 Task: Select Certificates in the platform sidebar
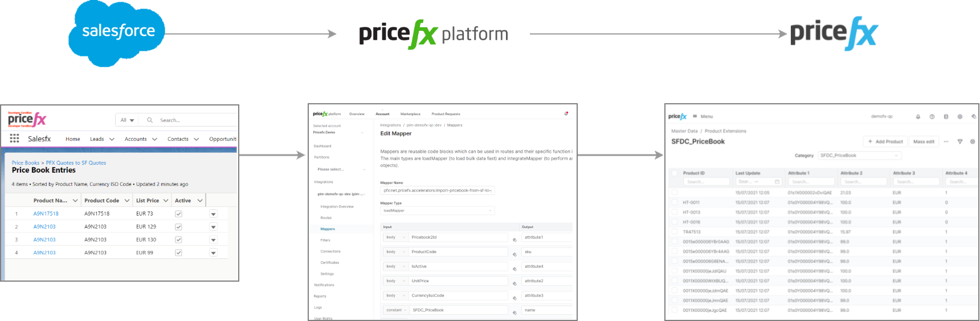tap(330, 263)
